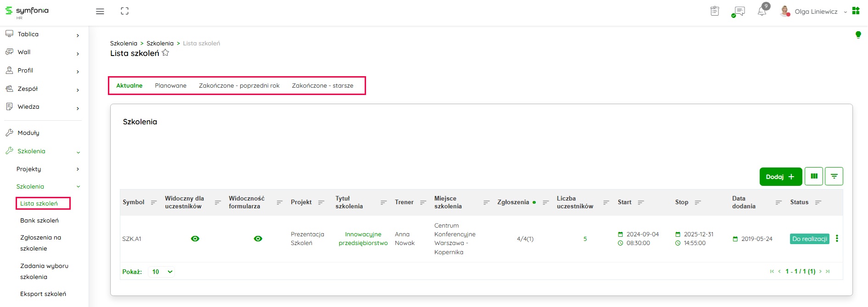Open the chat messages icon
This screenshot has width=868, height=307.
(739, 11)
